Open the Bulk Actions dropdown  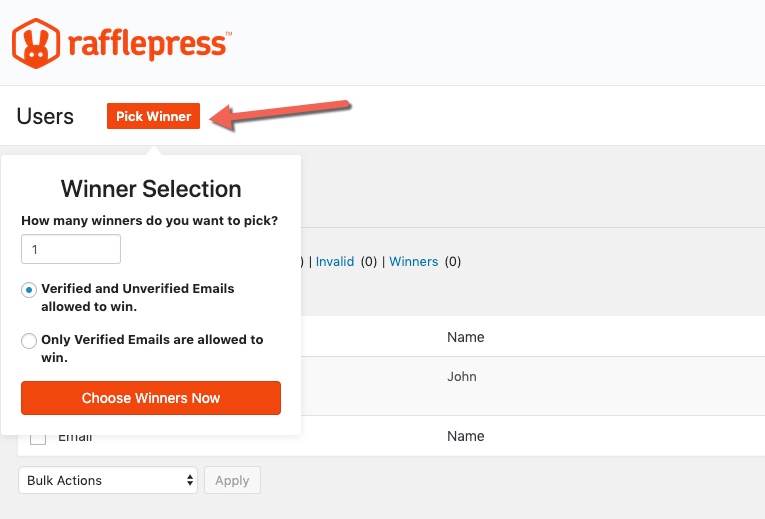point(108,480)
